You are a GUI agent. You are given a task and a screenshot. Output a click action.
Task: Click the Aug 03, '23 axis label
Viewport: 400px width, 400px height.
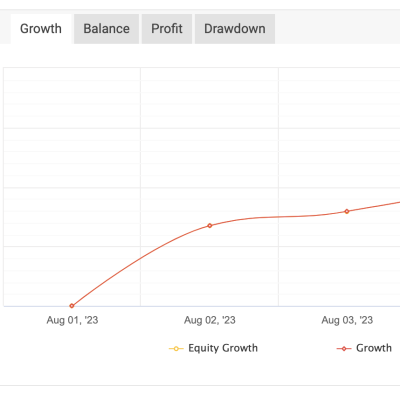point(347,320)
